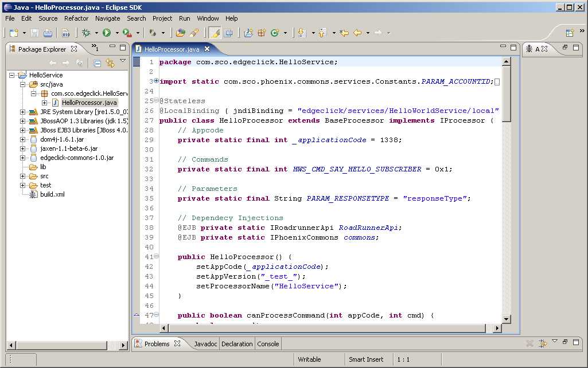Viewport: 588px width, 368px height.
Task: Select the lib folder
Action: tap(43, 167)
